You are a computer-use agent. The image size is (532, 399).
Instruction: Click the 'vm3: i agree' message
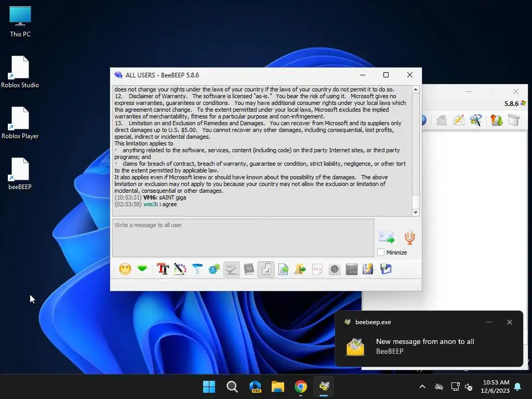click(145, 204)
